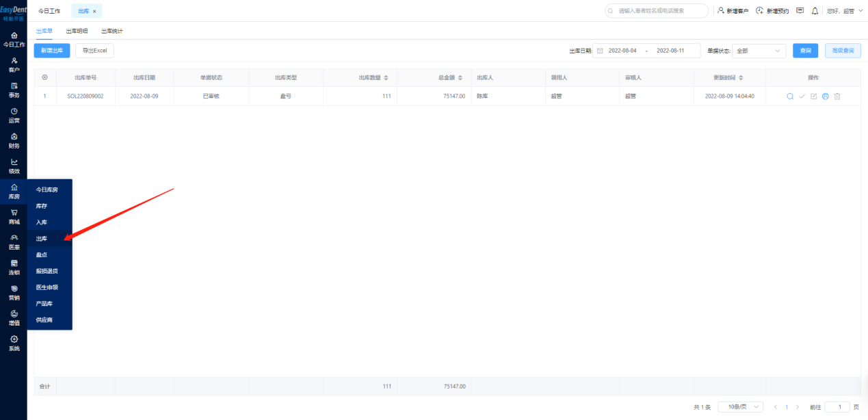This screenshot has width=868, height=420.
Task: Open the 商城 shopping cart module
Action: pos(14,217)
